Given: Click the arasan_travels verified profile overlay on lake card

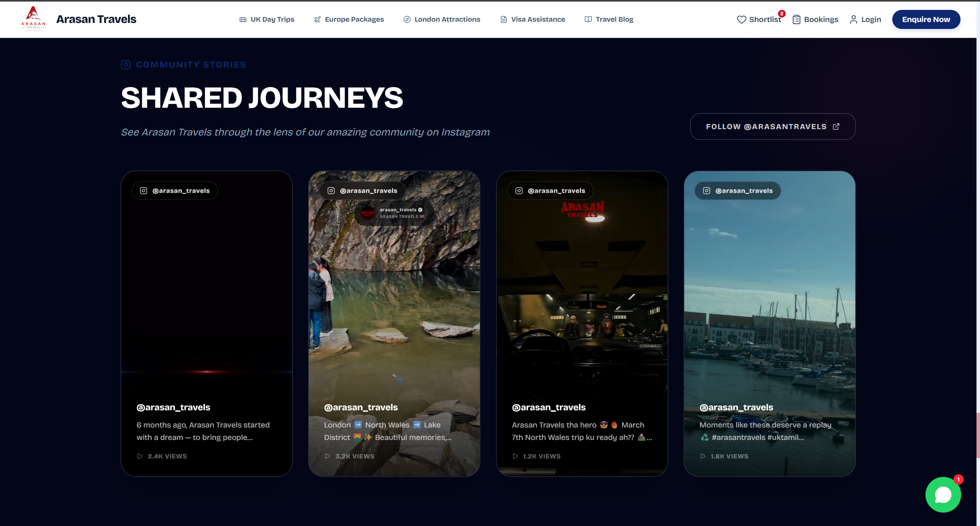Looking at the screenshot, I should 394,213.
